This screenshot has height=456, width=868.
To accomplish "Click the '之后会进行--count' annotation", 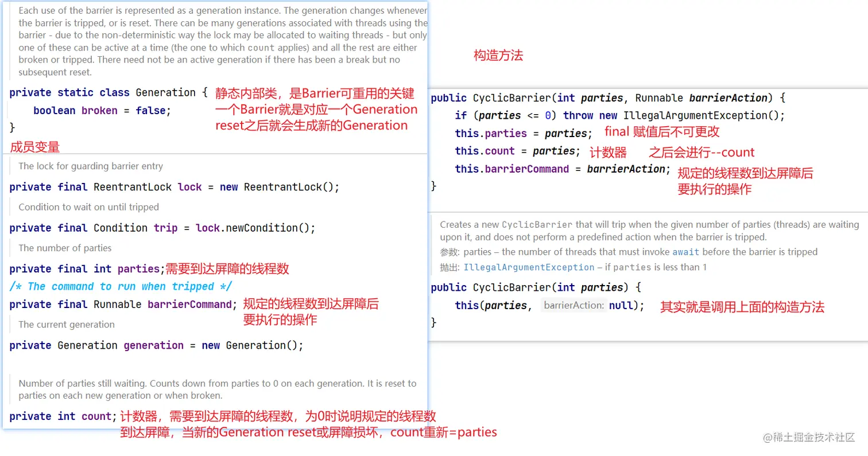I will click(702, 153).
